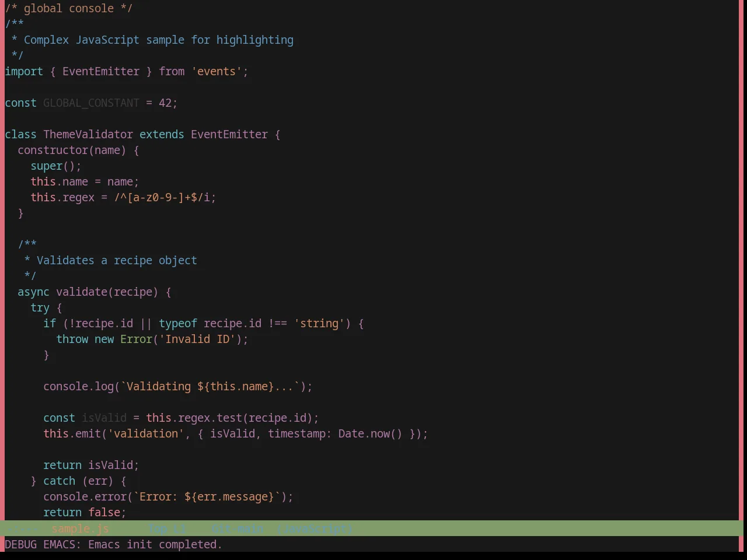747x560 pixels.
Task: Click the 'validation' string
Action: 146,433
